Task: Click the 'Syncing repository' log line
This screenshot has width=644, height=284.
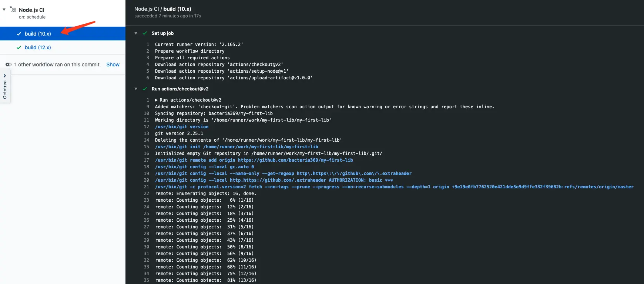Action: pyautogui.click(x=214, y=113)
